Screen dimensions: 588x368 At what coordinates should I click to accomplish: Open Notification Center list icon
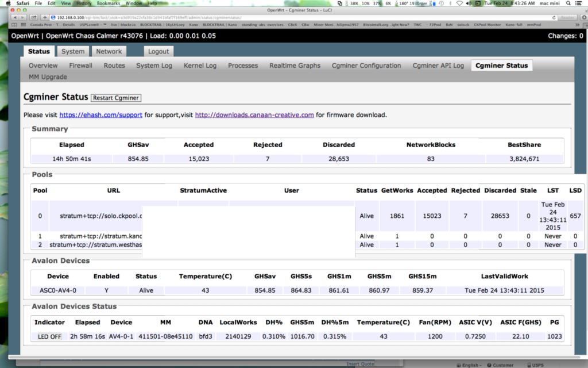tap(578, 3)
